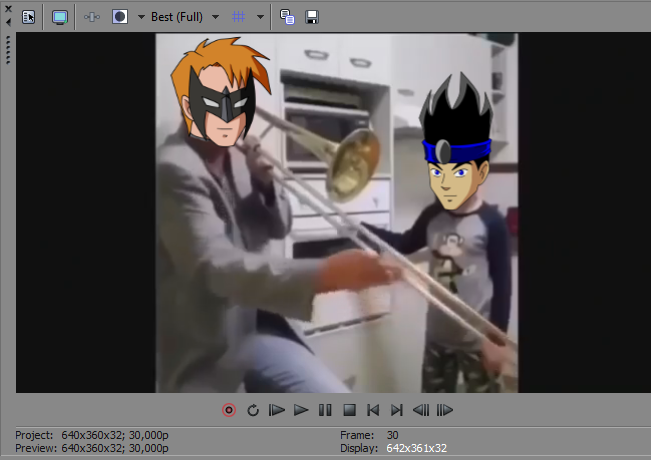Viewport: 651px width, 460px height.
Task: Click Play From Start
Action: coord(277,410)
